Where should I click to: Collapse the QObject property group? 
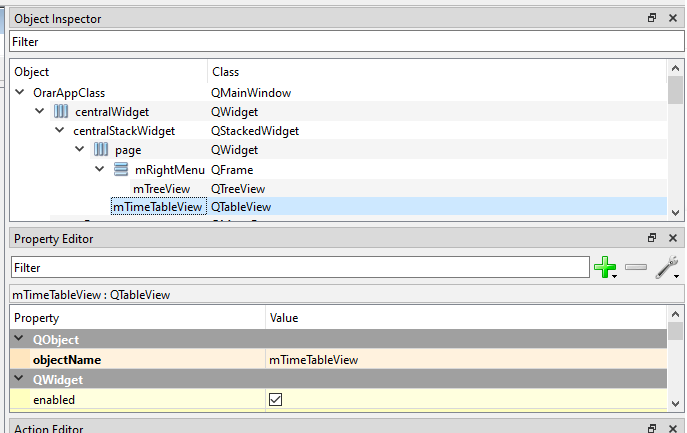point(20,340)
